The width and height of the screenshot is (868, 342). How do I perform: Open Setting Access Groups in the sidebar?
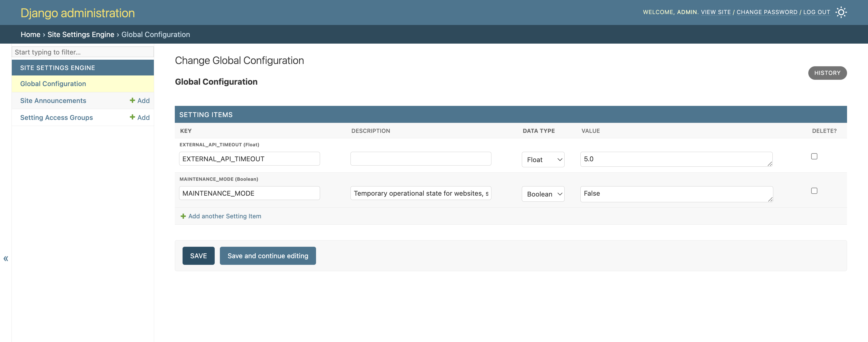[x=56, y=117]
